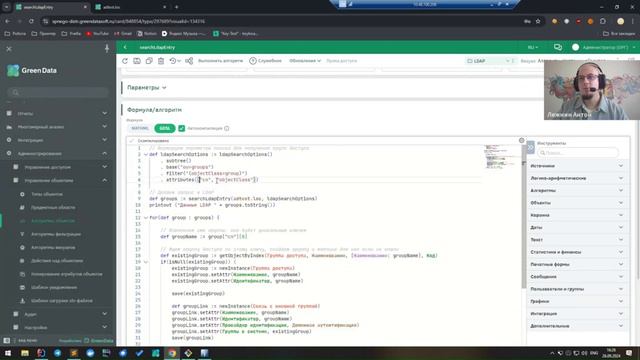Click the sidebar search field
The image size is (640, 360).
coord(58,92)
